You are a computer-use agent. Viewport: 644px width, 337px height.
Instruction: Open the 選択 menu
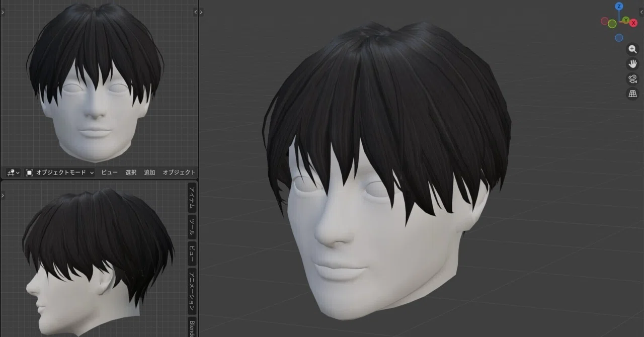click(x=131, y=173)
